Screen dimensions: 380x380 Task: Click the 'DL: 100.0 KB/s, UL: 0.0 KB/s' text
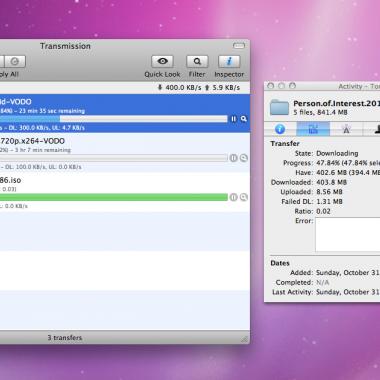coord(43,167)
